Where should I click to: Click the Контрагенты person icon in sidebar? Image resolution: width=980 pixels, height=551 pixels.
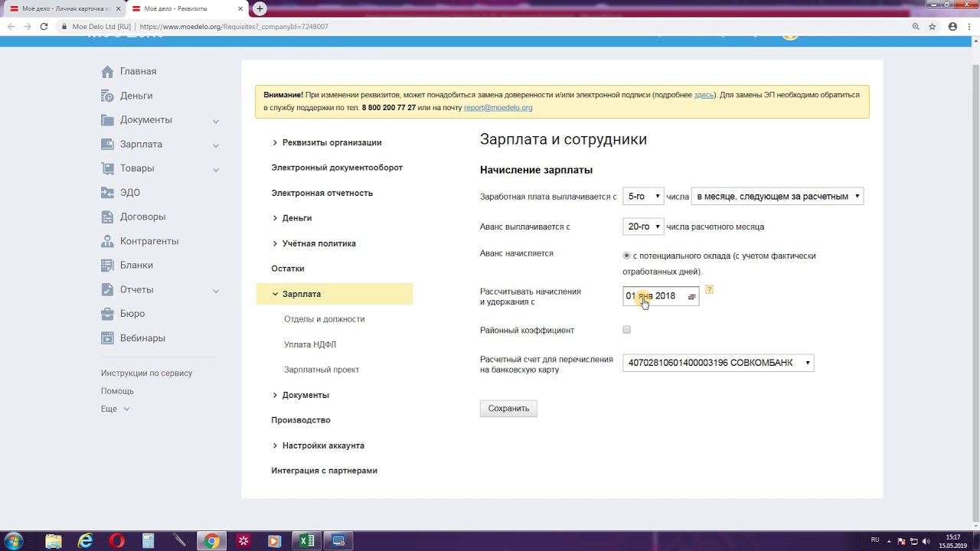point(107,241)
